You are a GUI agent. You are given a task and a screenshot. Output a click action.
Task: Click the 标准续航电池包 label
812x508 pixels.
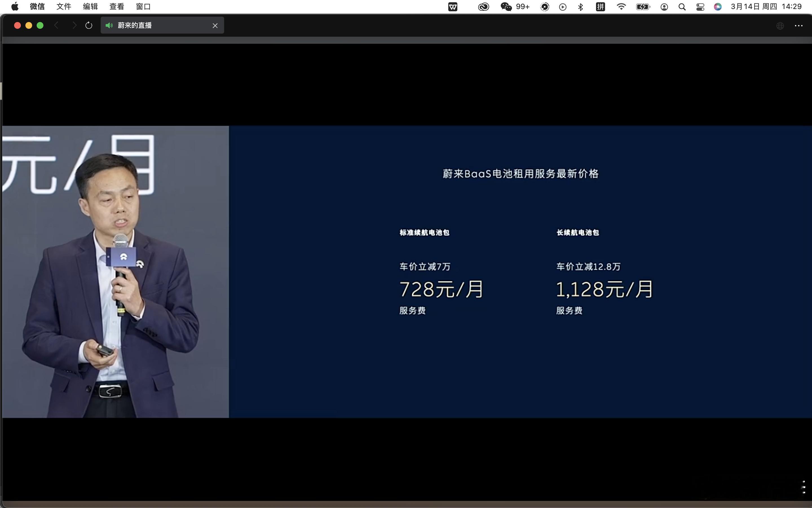(x=424, y=233)
